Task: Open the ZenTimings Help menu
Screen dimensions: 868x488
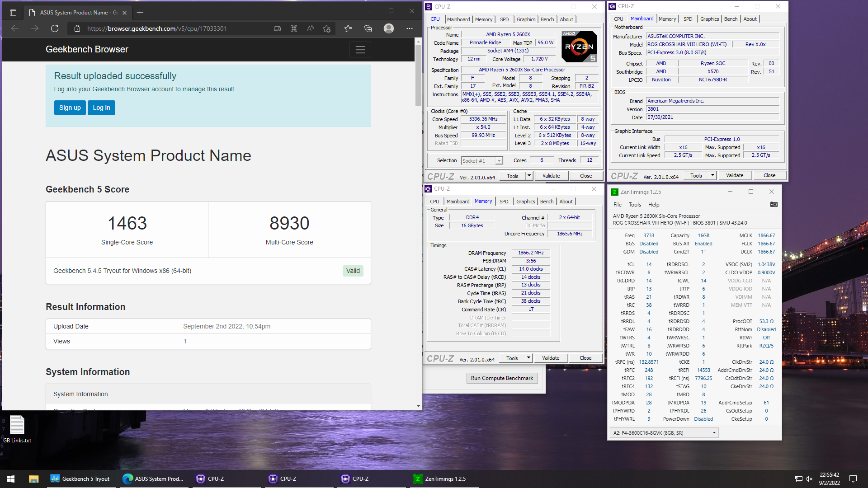Action: pos(654,205)
